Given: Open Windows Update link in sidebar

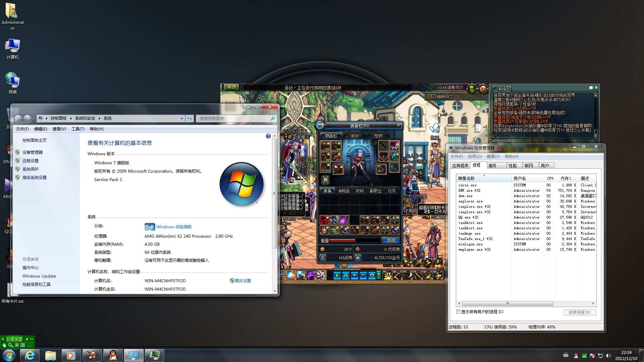Looking at the screenshot, I should pos(39,276).
